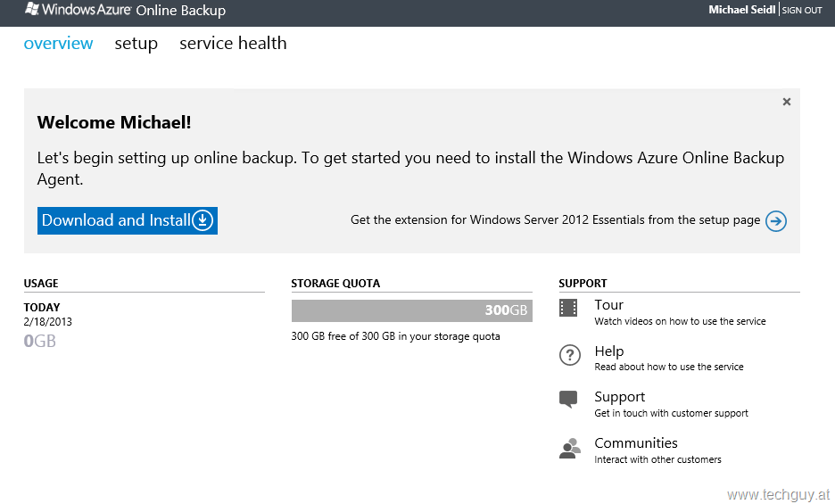Click the 0GB usage value
835x504 pixels.
coord(40,341)
